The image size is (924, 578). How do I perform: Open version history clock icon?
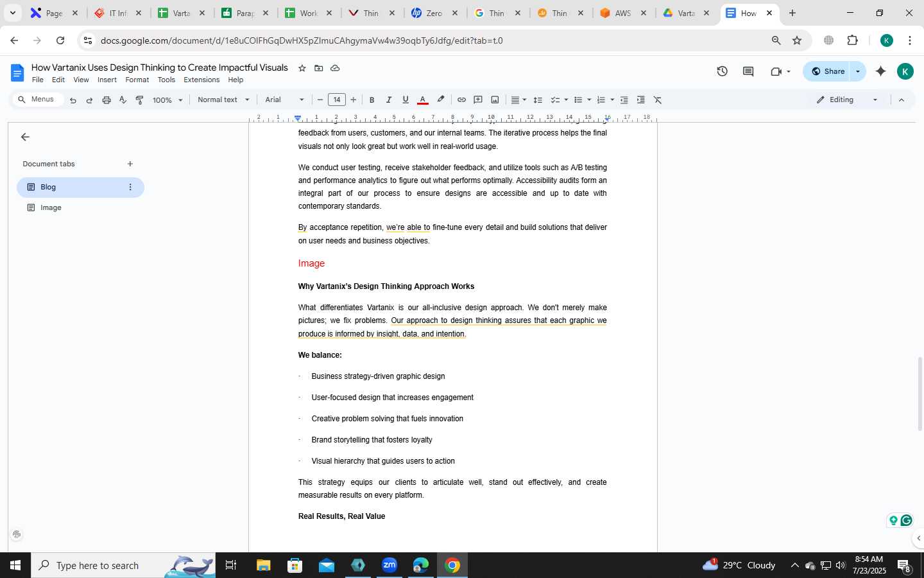pos(722,71)
